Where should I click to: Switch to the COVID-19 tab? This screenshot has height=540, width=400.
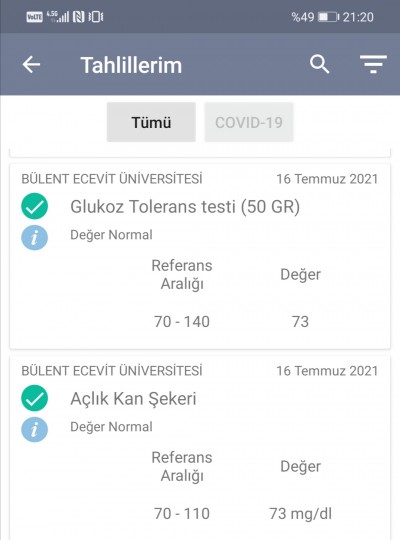pos(249,122)
